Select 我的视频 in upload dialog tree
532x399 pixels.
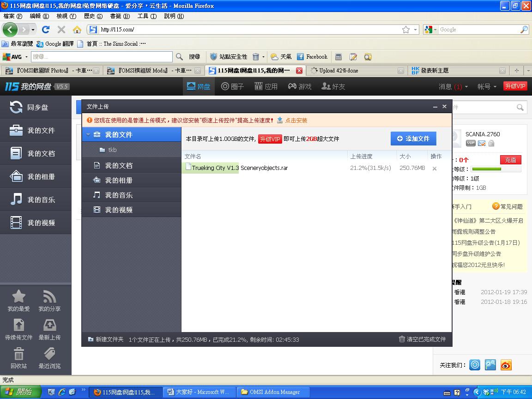132,210
